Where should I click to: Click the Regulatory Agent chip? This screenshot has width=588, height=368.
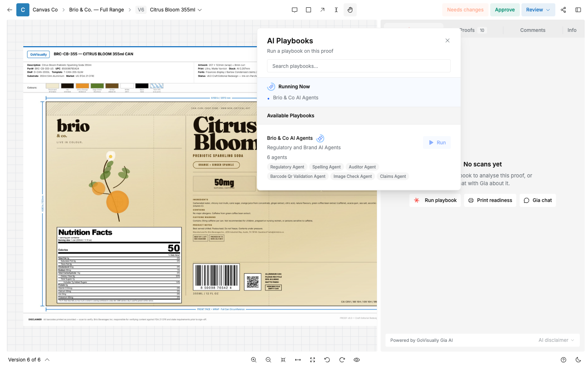pos(287,167)
